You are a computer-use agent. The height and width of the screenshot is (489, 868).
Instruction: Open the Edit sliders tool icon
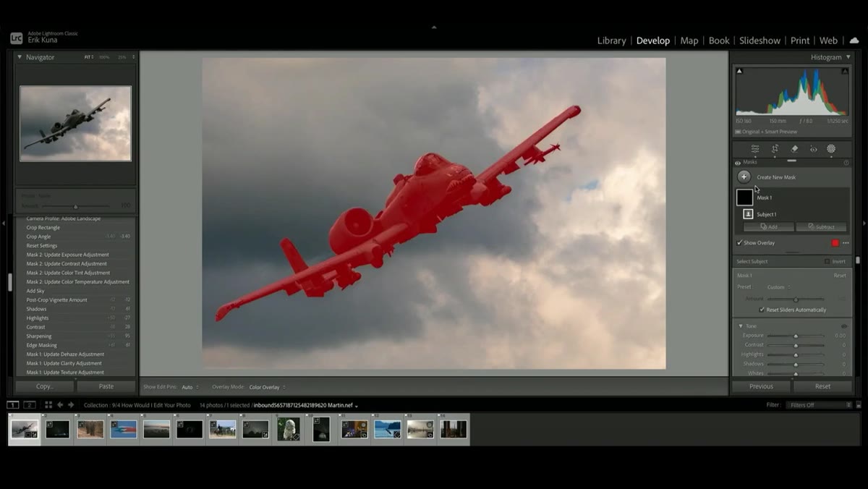(x=755, y=149)
